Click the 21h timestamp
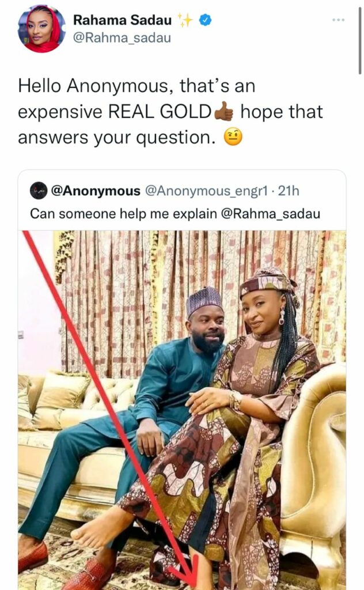Image resolution: width=364 pixels, height=590 pixels. pyautogui.click(x=288, y=191)
